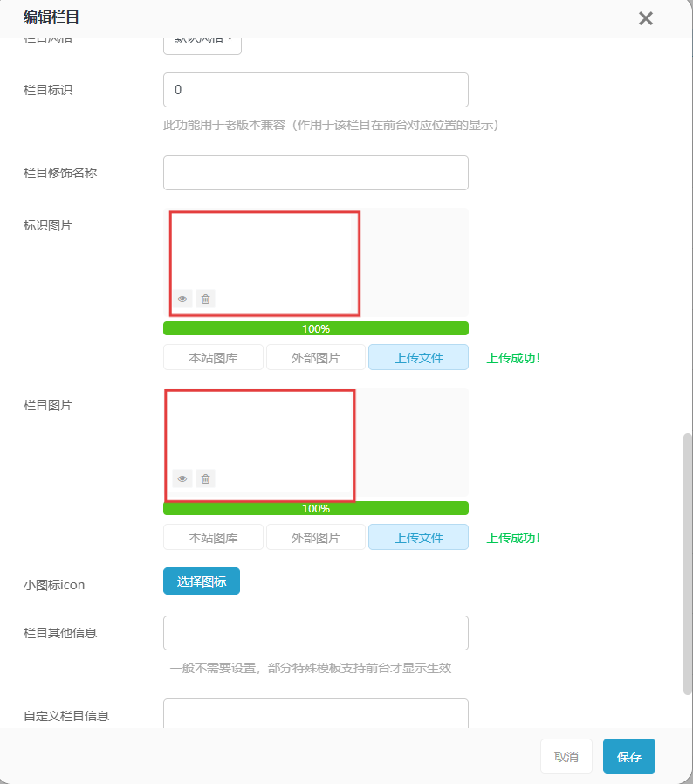This screenshot has width=693, height=784.
Task: Save changes with 保存 button
Action: coord(628,756)
